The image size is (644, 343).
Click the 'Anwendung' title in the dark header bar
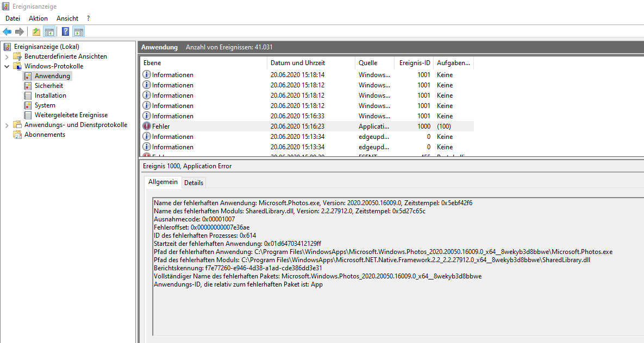tap(159, 47)
